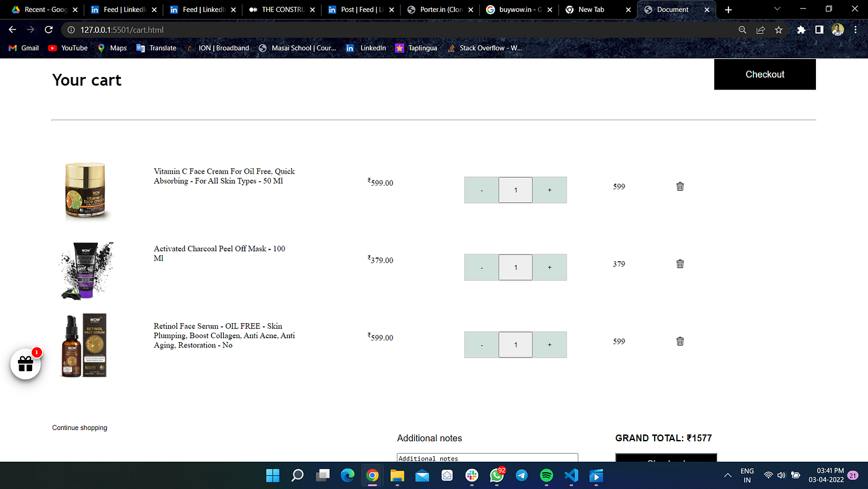Decrease quantity of Vitamin C Face Cream

(482, 190)
